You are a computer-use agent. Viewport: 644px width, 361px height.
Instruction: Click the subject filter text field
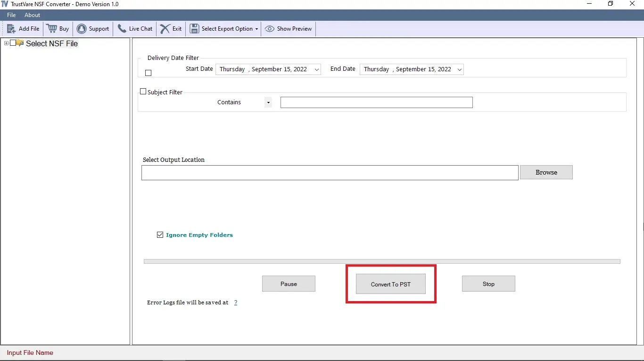pos(376,102)
